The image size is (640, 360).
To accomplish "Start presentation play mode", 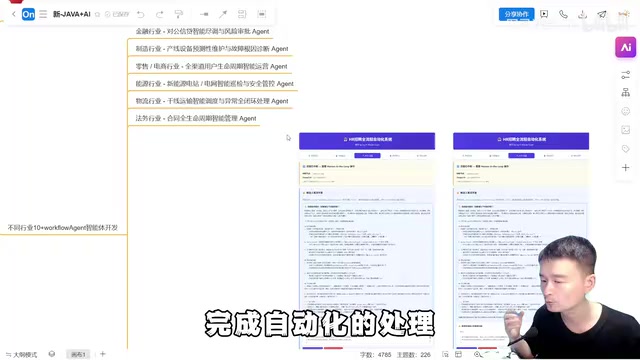I will [544, 14].
